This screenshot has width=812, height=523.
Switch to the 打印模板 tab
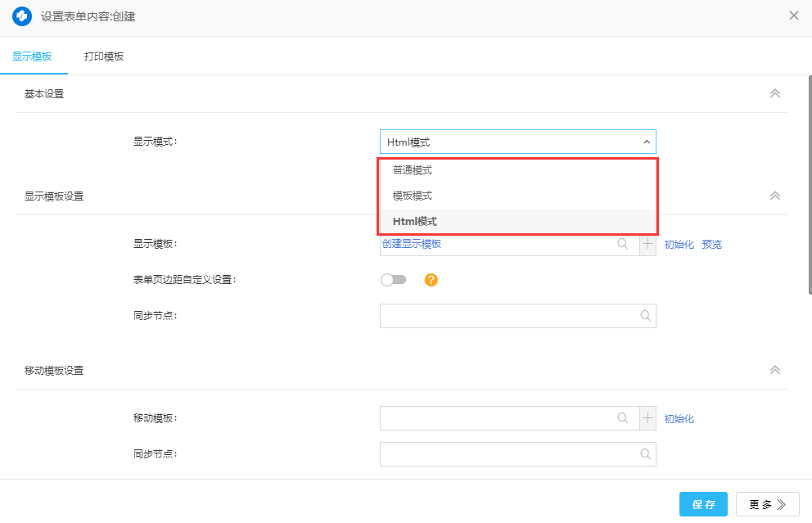103,56
